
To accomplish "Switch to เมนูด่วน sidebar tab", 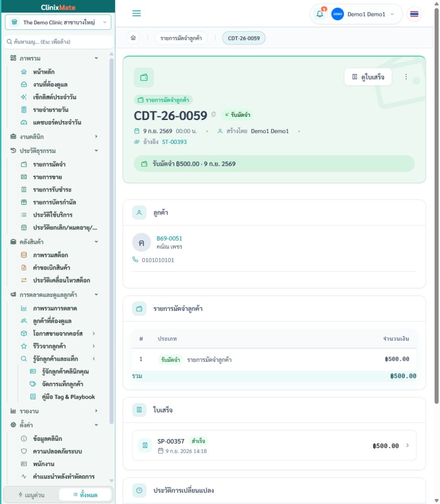I will (32, 495).
